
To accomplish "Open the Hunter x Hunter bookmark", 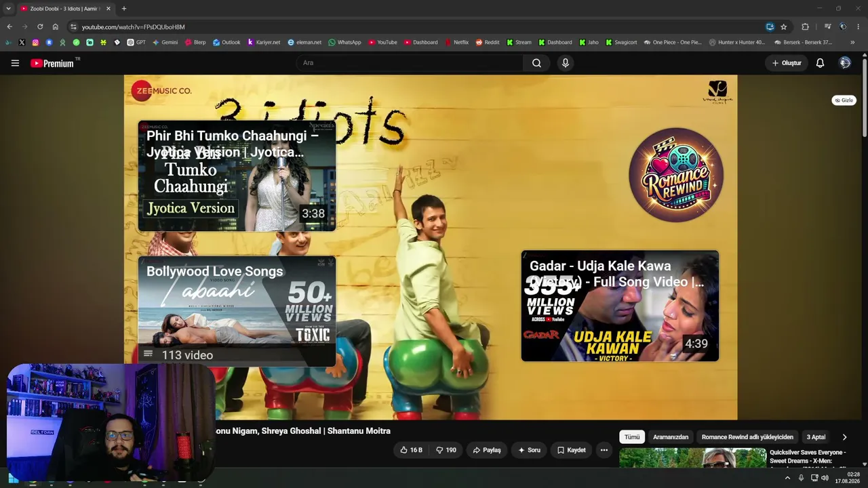I will (737, 42).
